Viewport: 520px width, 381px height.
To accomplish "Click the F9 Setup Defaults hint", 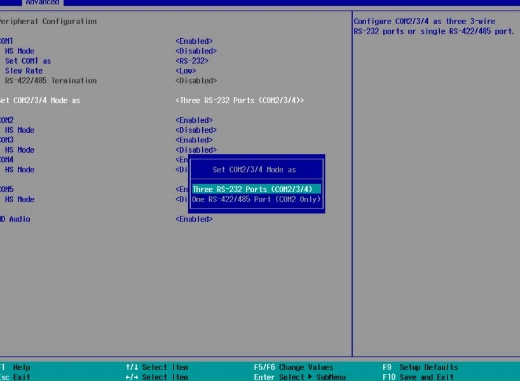I will 420,367.
